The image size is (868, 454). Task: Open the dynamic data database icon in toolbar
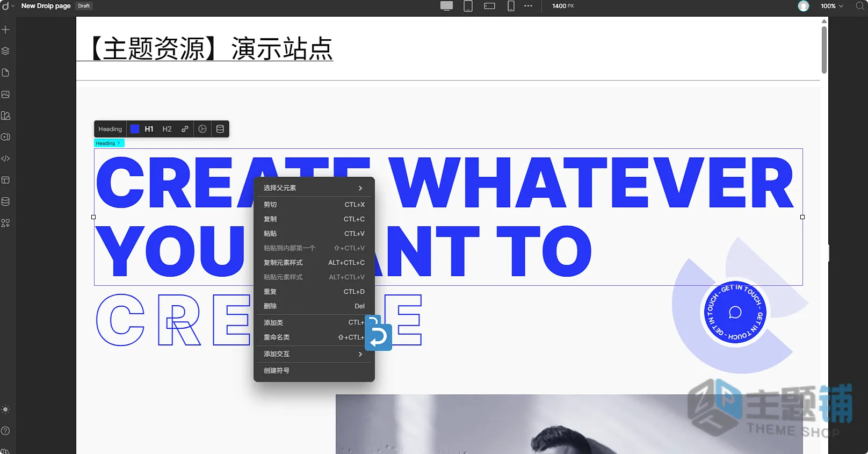(220, 129)
